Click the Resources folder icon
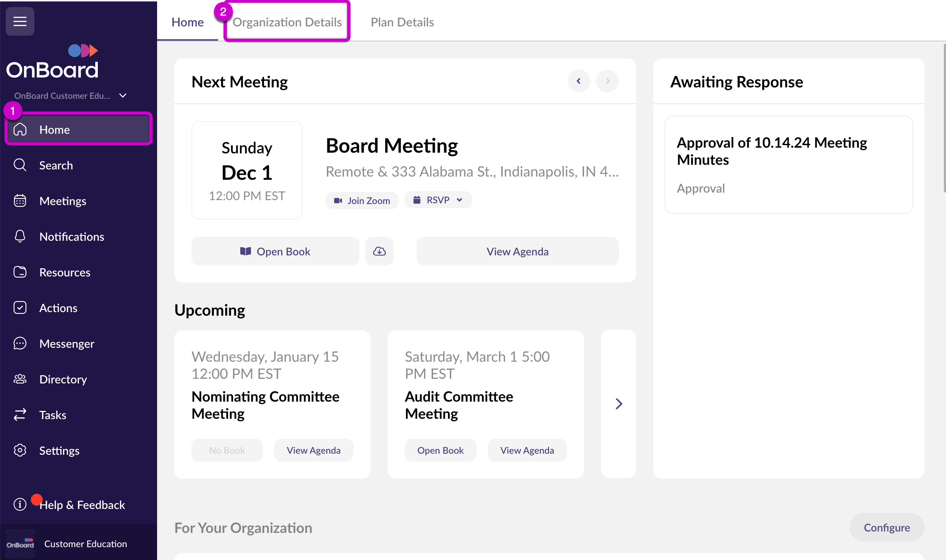The height and width of the screenshot is (560, 946). [20, 272]
